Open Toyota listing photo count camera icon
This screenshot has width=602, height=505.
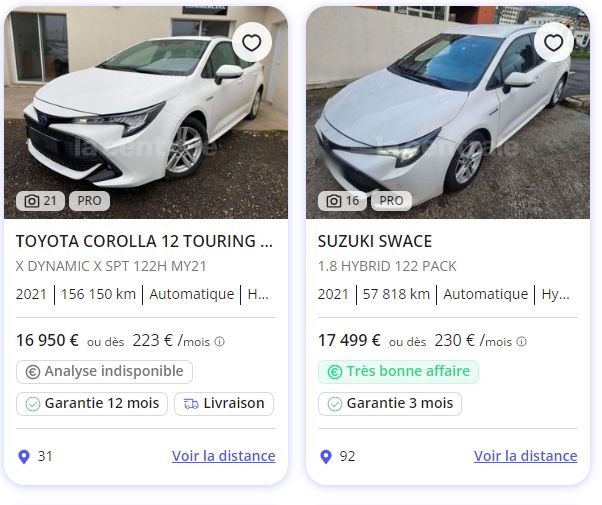tap(31, 201)
